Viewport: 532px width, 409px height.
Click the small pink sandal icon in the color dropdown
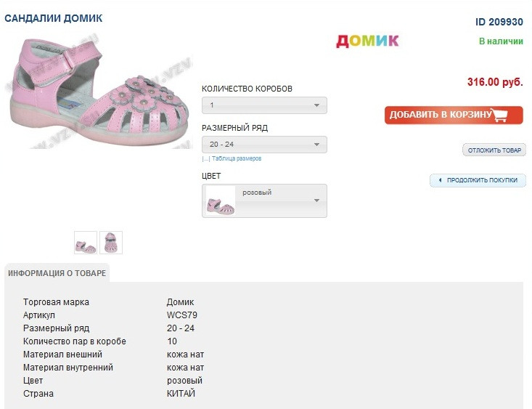(220, 201)
